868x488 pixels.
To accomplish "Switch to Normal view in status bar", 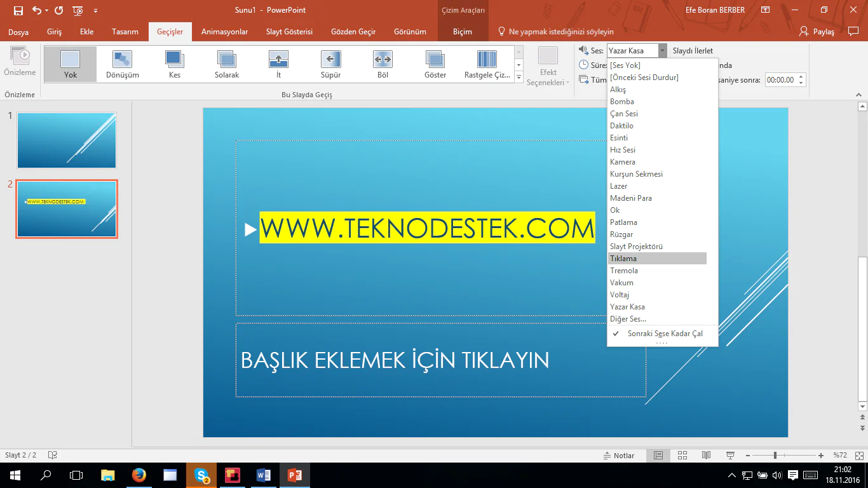I will [x=658, y=455].
